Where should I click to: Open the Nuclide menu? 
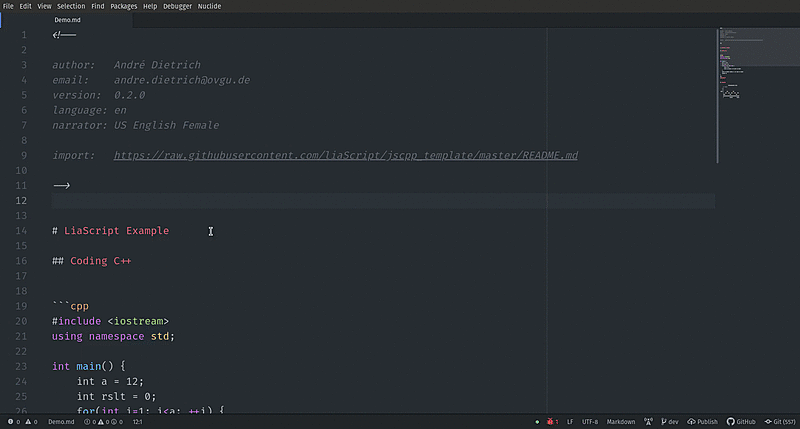(209, 6)
